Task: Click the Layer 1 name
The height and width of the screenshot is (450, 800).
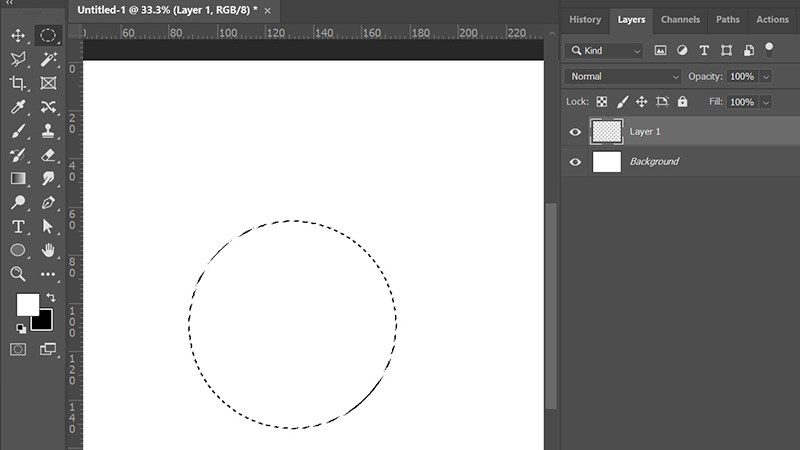Action: [x=644, y=132]
